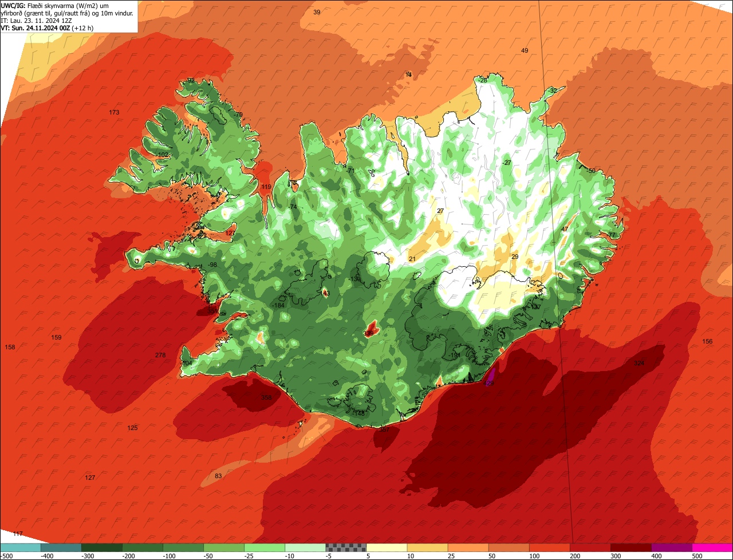Viewport: 733px width, 560px height.
Task: Select the -50 to -25 legend color
Action: click(x=224, y=547)
